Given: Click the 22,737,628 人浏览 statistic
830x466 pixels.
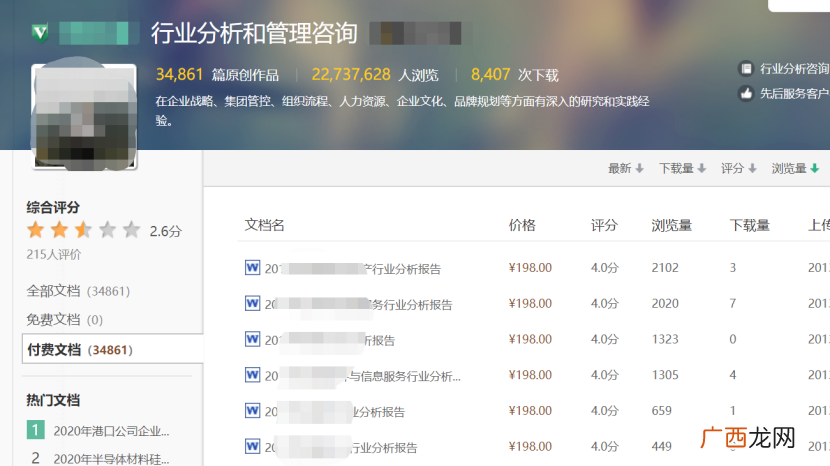Looking at the screenshot, I should (375, 75).
